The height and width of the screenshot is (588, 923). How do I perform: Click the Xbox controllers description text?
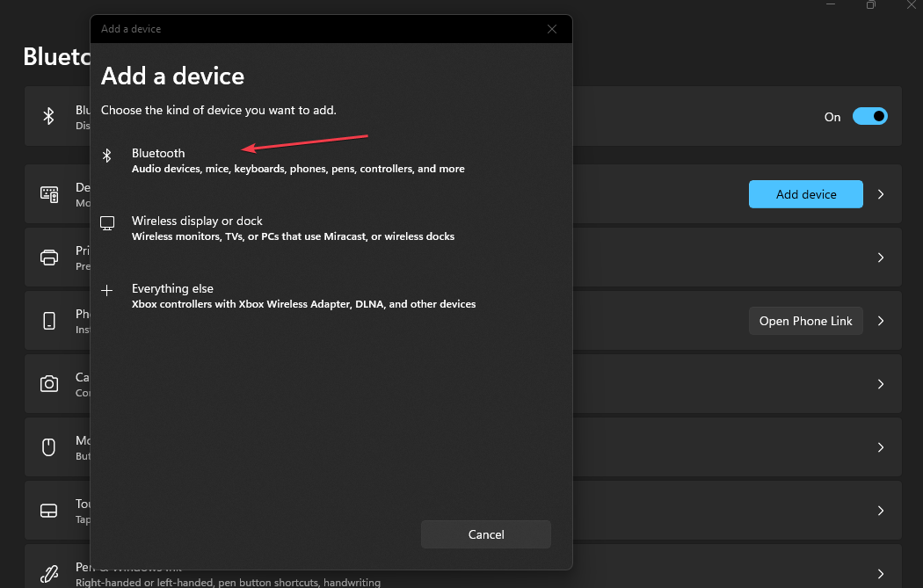(x=304, y=304)
